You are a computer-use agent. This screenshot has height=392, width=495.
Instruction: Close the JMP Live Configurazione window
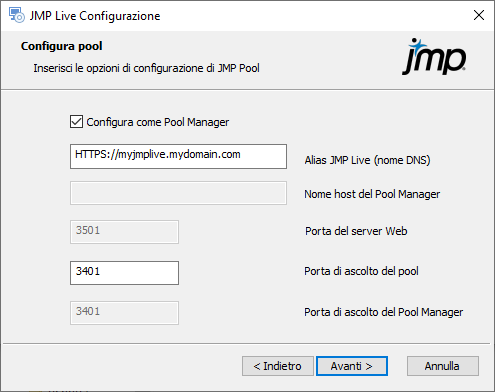coord(479,15)
